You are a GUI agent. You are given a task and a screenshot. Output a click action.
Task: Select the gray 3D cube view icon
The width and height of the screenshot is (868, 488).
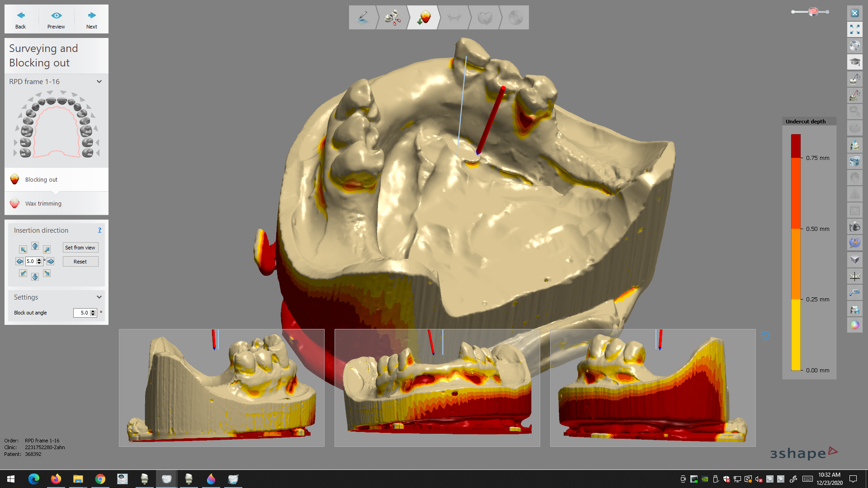854,259
